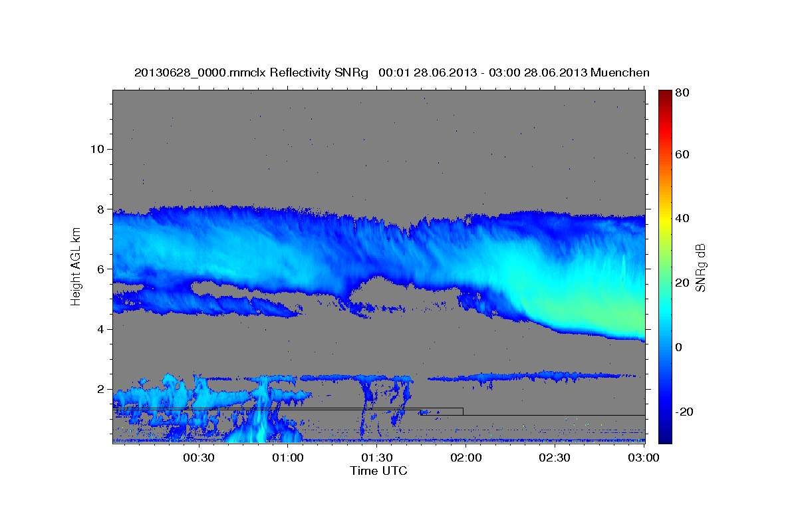Click the 'Height AGL km' y-axis label

76,266
